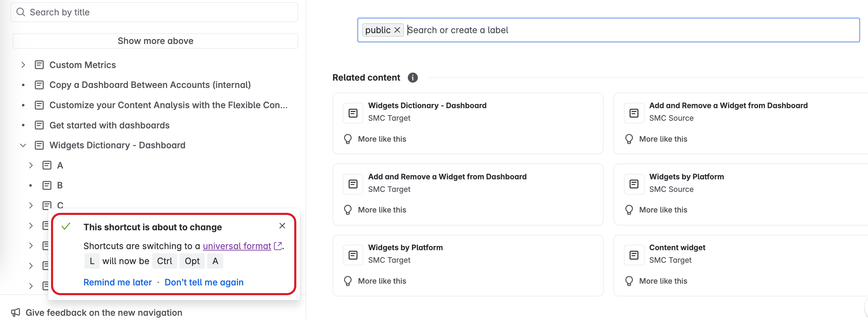The width and height of the screenshot is (868, 321).
Task: Click Remind me later
Action: (x=117, y=282)
